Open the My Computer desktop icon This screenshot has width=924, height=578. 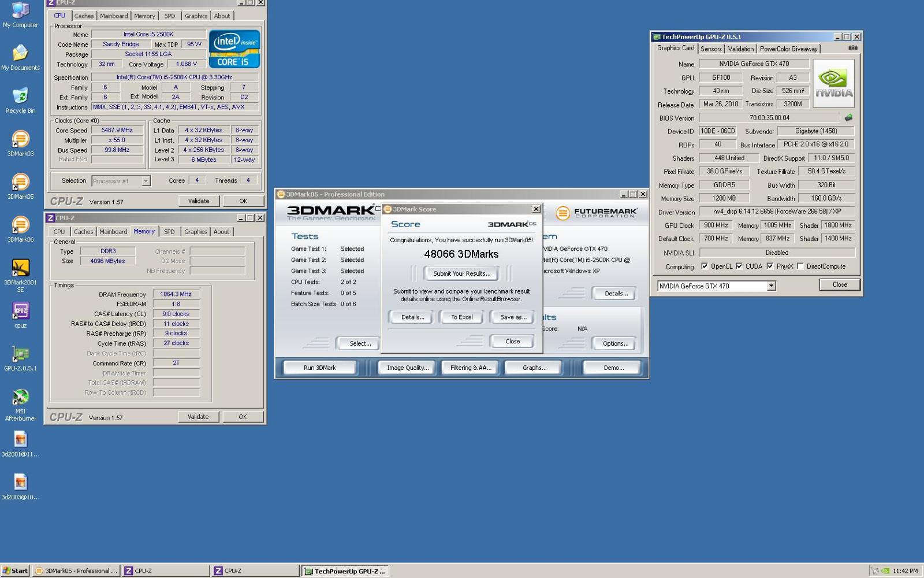pos(20,15)
